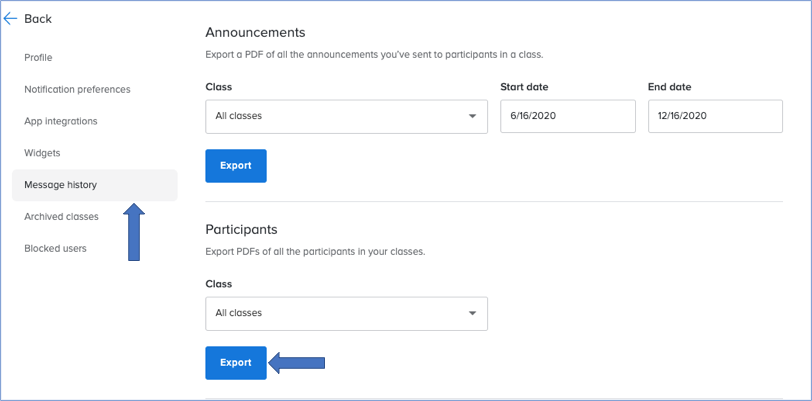Click the End date label

pos(670,87)
